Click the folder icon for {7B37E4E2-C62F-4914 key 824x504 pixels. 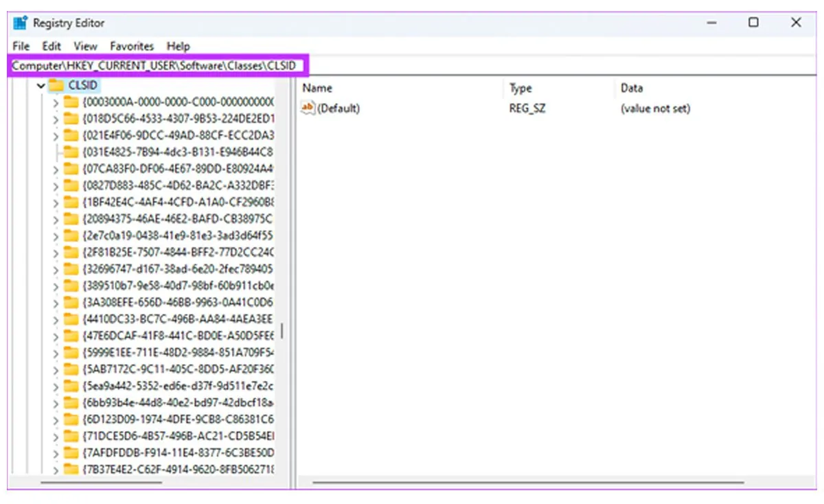click(71, 469)
